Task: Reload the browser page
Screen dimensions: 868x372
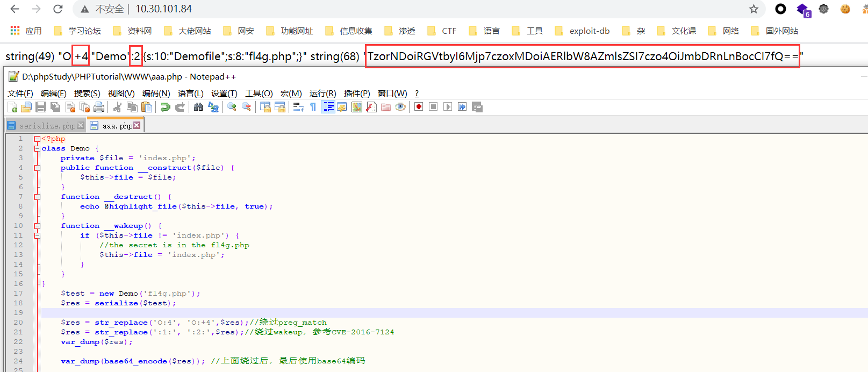Action: (x=58, y=9)
